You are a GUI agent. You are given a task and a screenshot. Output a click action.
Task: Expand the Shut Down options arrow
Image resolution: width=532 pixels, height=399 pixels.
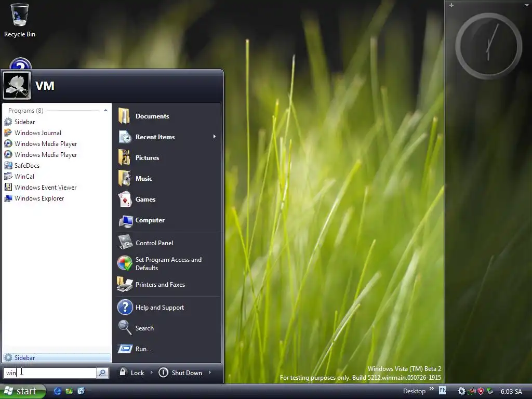click(x=210, y=373)
